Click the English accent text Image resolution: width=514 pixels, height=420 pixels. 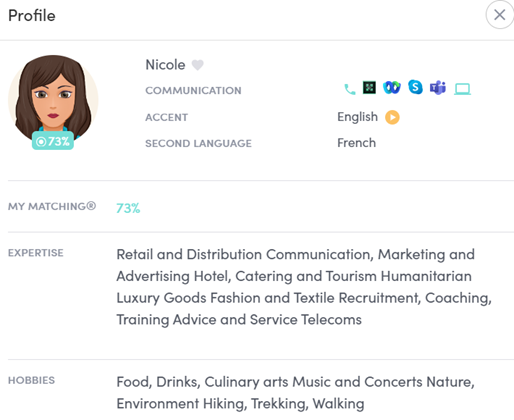357,117
